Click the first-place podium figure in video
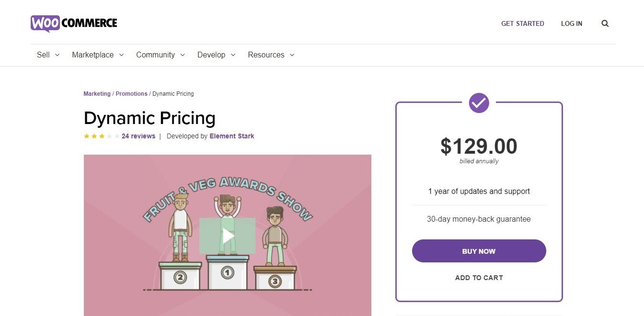This screenshot has width=644, height=316. pos(227,211)
